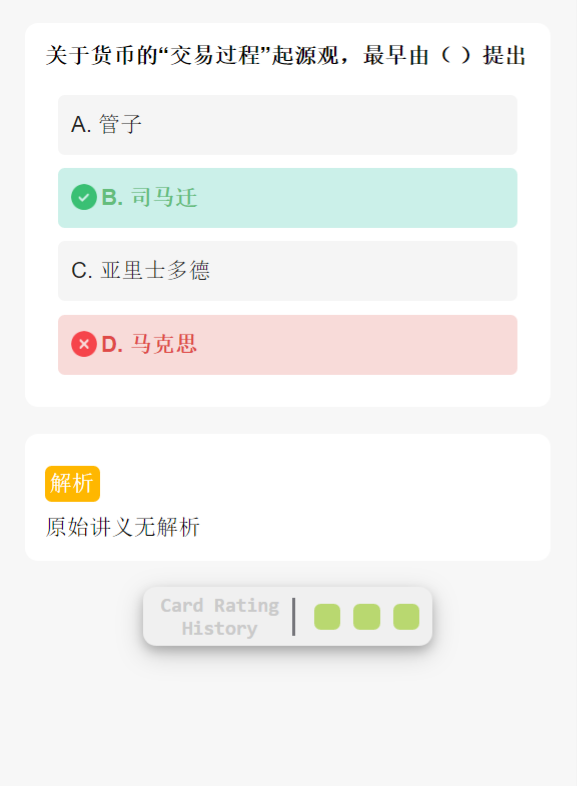Click the text 马克思 in the red answer

pos(164,344)
